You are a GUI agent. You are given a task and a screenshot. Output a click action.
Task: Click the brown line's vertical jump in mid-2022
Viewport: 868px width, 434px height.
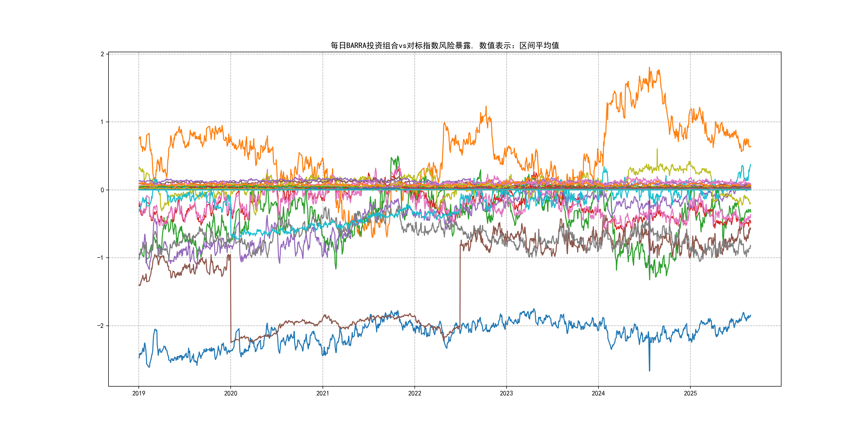tap(460, 286)
